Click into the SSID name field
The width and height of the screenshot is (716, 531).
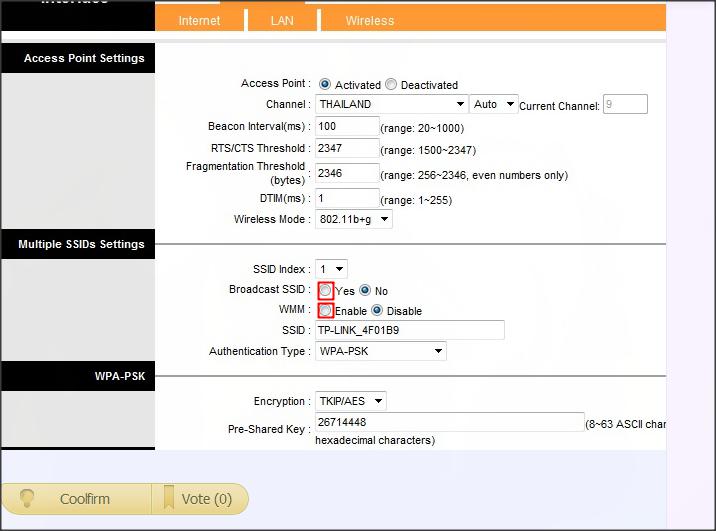pyautogui.click(x=410, y=330)
